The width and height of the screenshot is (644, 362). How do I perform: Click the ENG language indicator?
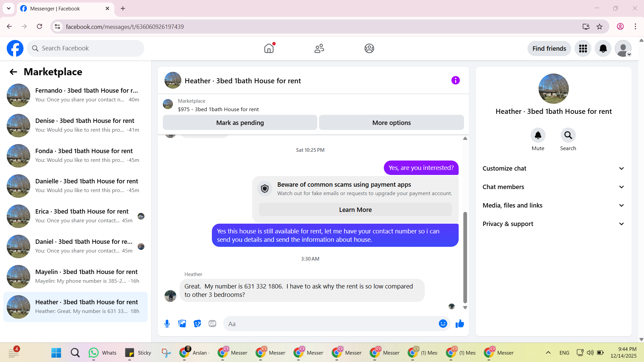pyautogui.click(x=564, y=353)
